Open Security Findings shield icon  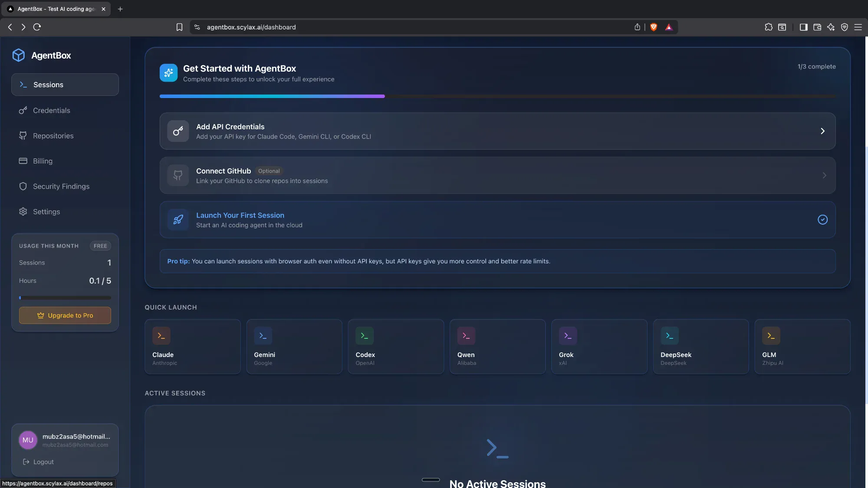pos(23,186)
